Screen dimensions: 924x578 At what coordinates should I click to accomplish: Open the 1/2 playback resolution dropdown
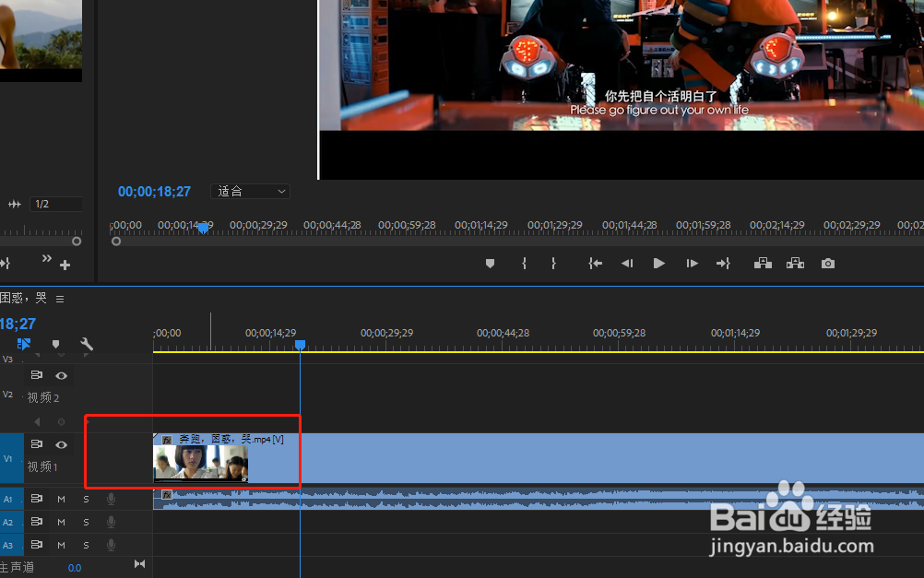click(56, 204)
